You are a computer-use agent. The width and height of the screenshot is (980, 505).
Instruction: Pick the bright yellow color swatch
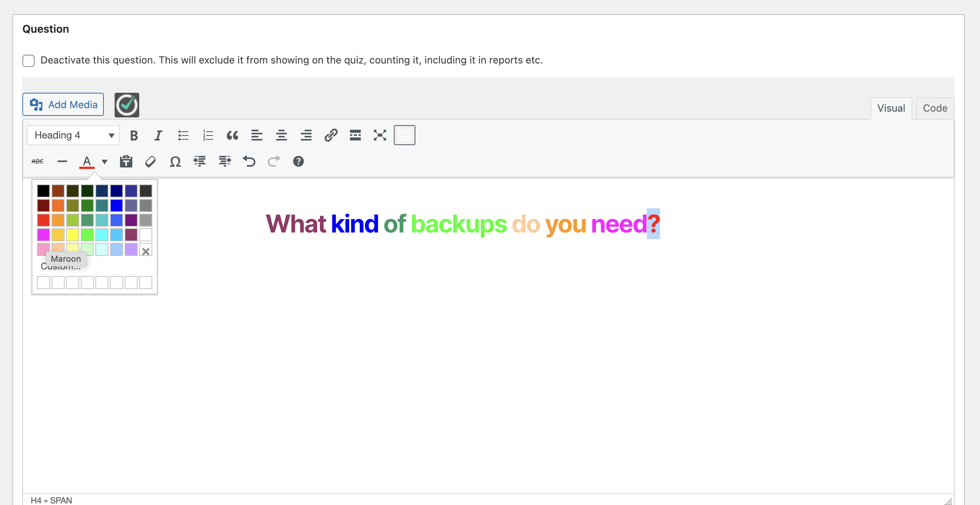coord(73,235)
